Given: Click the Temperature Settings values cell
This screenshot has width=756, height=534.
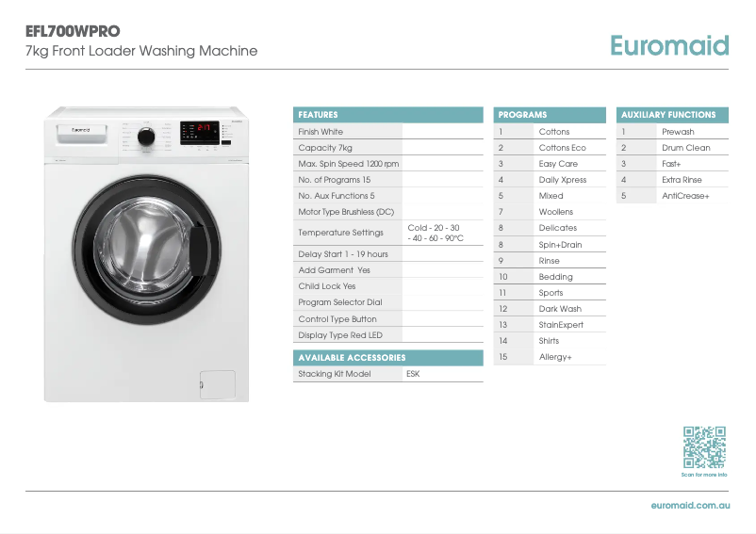Looking at the screenshot, I should 441,234.
